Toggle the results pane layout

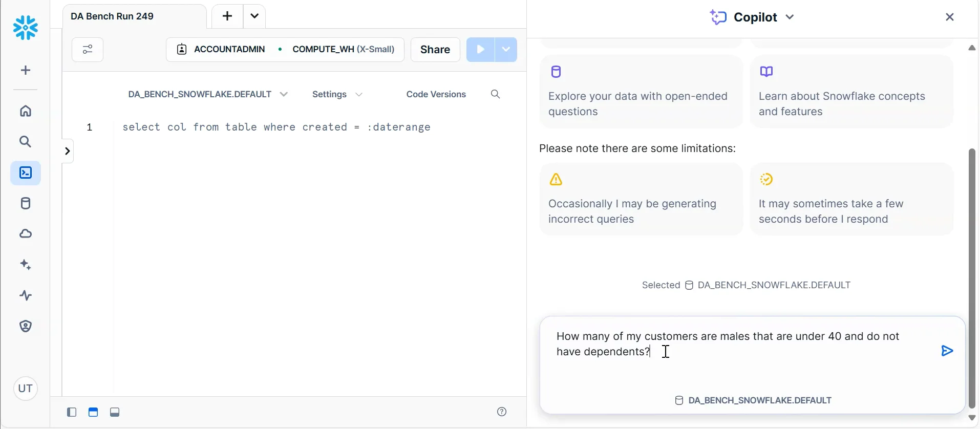(x=115, y=412)
